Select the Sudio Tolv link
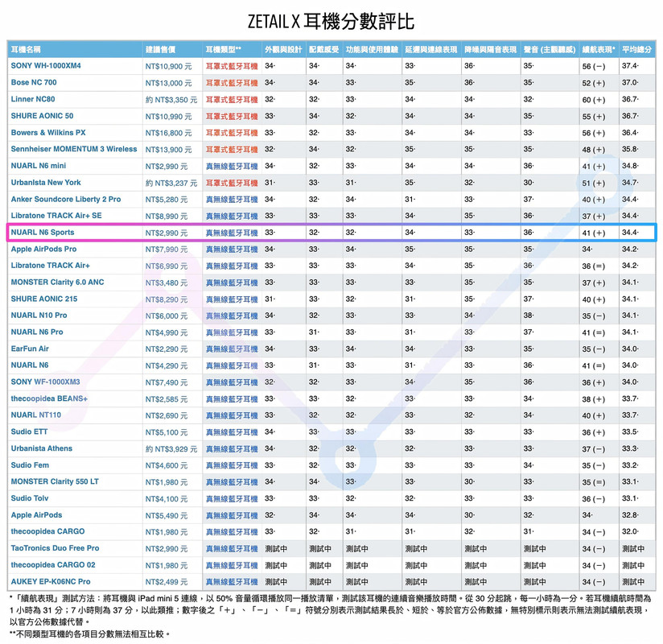This screenshot has width=663, height=644. click(x=30, y=498)
